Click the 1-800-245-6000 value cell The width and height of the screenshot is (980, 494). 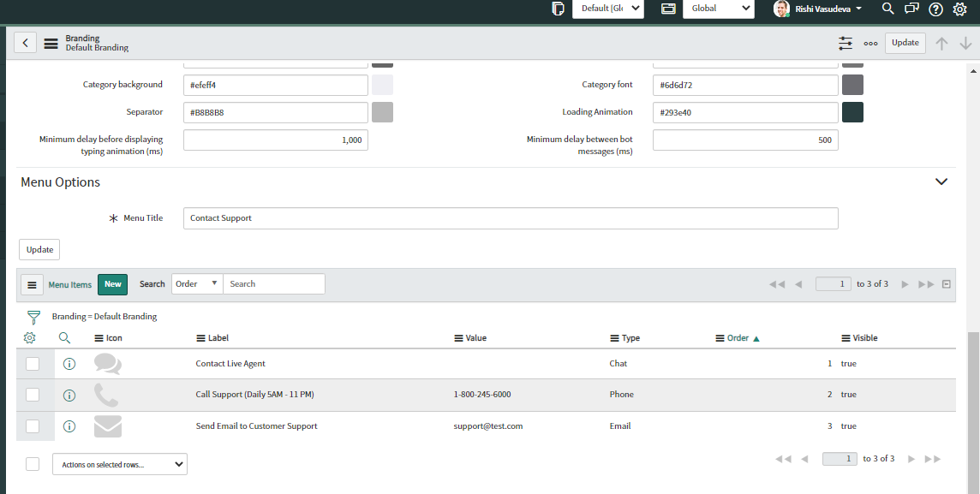[482, 395]
